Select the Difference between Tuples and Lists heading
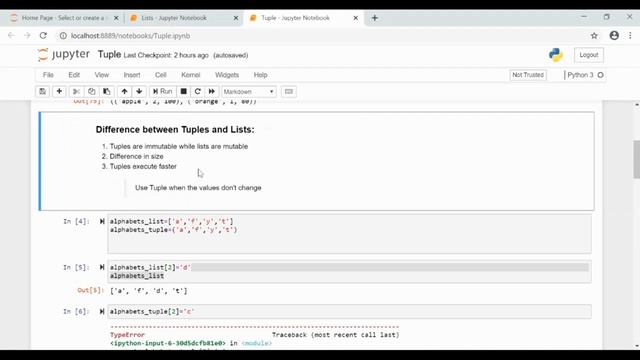 pos(175,129)
